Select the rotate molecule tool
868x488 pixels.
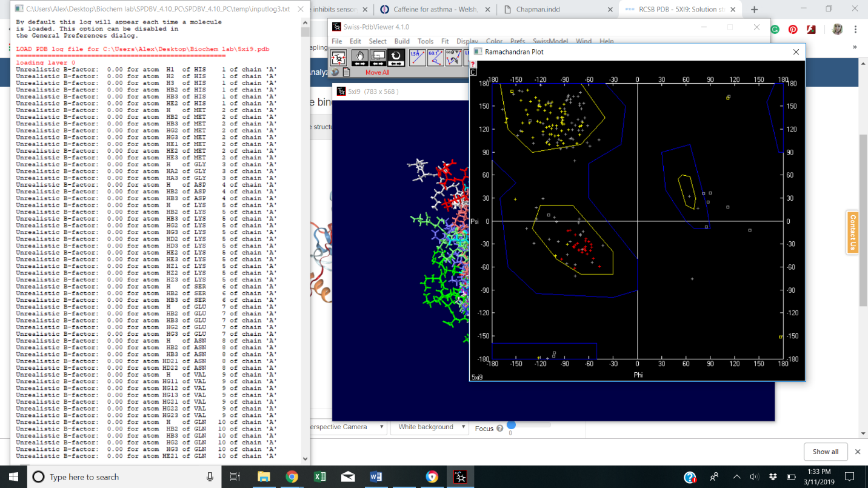[396, 57]
